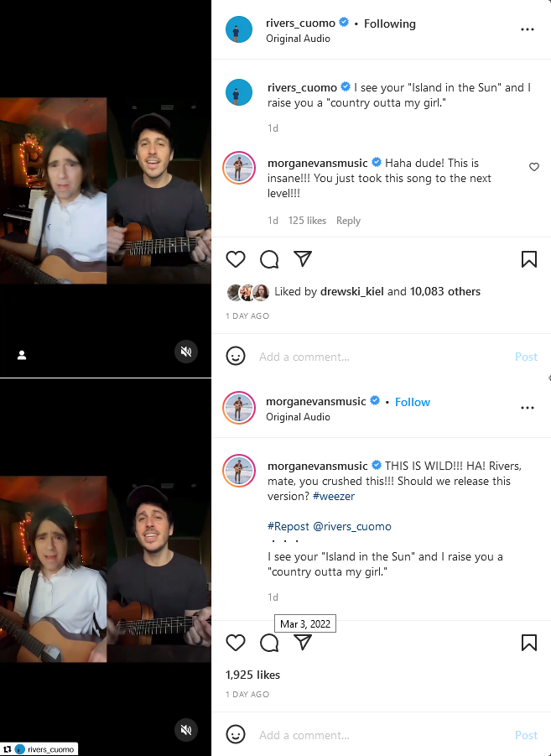Like morganevansmusic's comment with small heart
Image resolution: width=551 pixels, height=756 pixels.
click(534, 167)
